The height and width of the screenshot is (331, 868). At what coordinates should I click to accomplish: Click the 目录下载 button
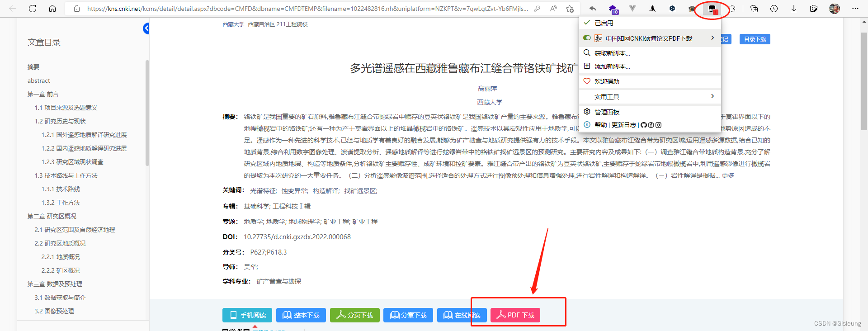coord(755,39)
